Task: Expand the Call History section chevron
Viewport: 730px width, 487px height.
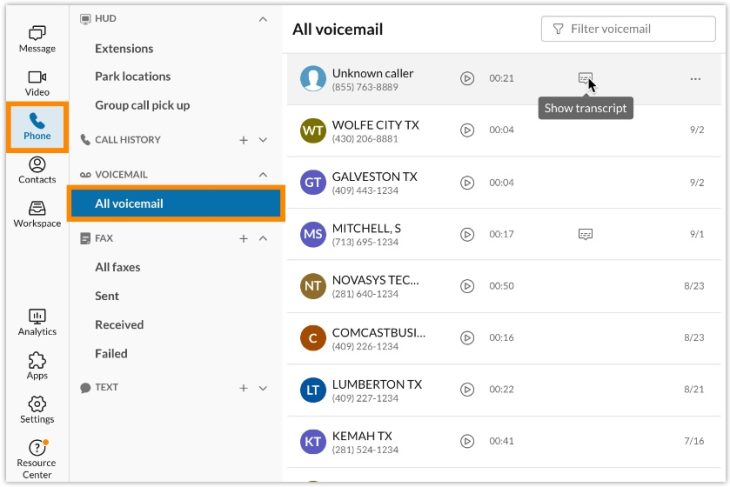Action: point(263,140)
